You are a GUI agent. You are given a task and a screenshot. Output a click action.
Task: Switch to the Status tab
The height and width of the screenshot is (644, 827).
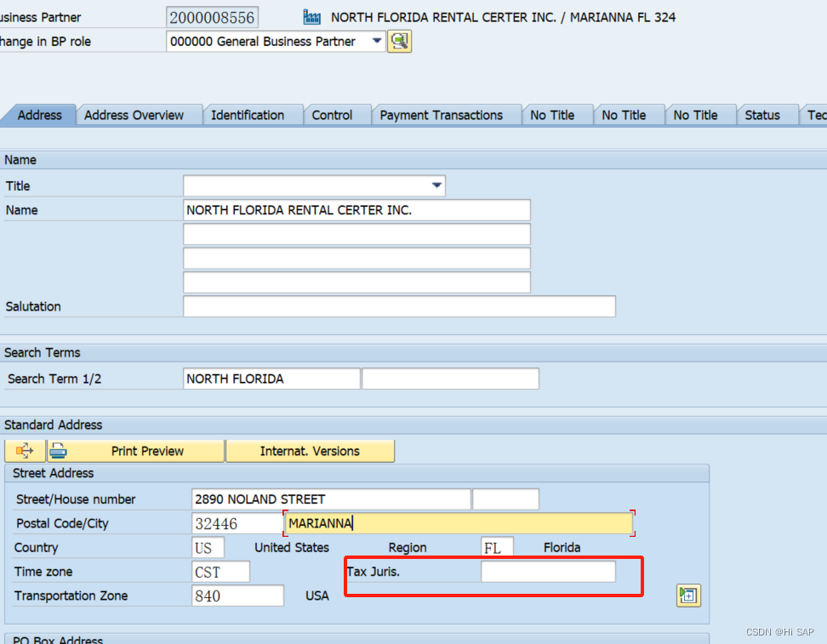[762, 115]
